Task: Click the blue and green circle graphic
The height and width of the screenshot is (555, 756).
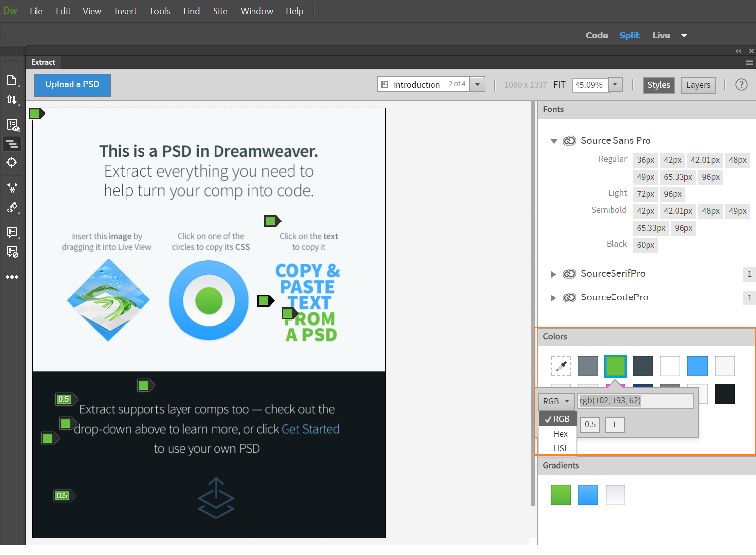Action: click(209, 300)
